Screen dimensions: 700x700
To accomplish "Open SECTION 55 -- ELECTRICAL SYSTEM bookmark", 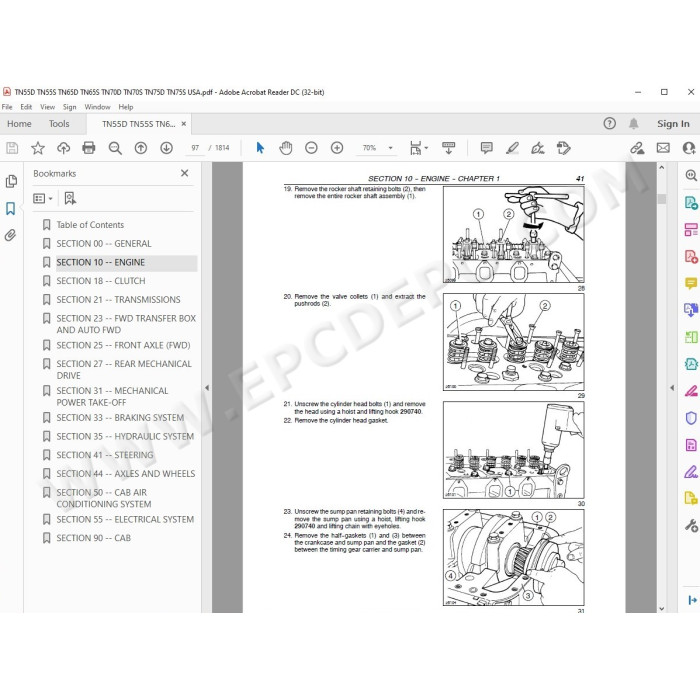I will point(125,520).
